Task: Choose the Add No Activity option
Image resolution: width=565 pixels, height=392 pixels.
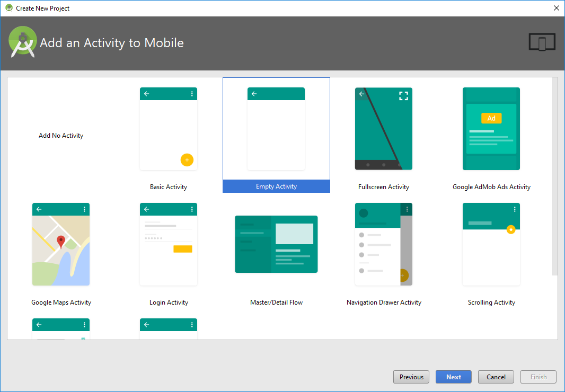Action: pos(61,136)
